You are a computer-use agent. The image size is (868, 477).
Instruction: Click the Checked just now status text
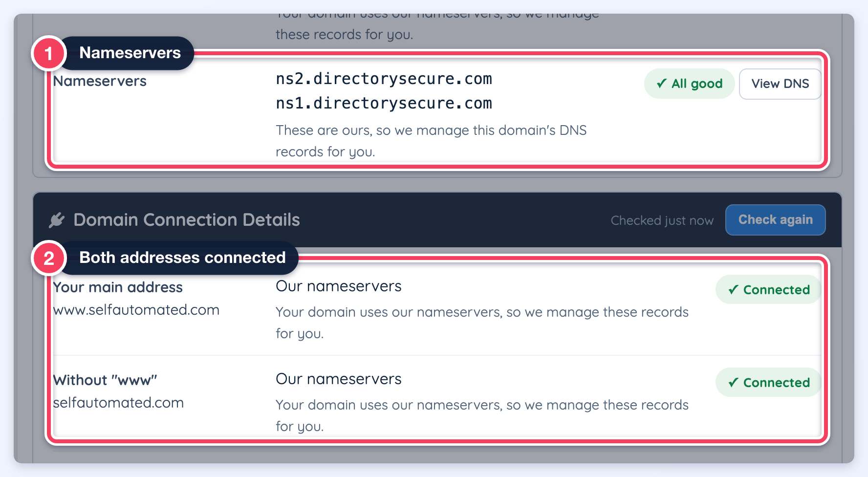coord(662,220)
